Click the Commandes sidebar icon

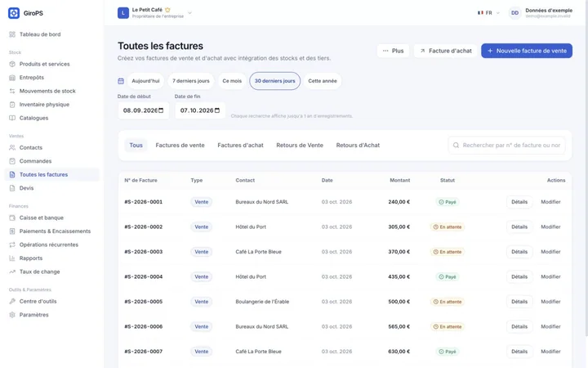12,161
